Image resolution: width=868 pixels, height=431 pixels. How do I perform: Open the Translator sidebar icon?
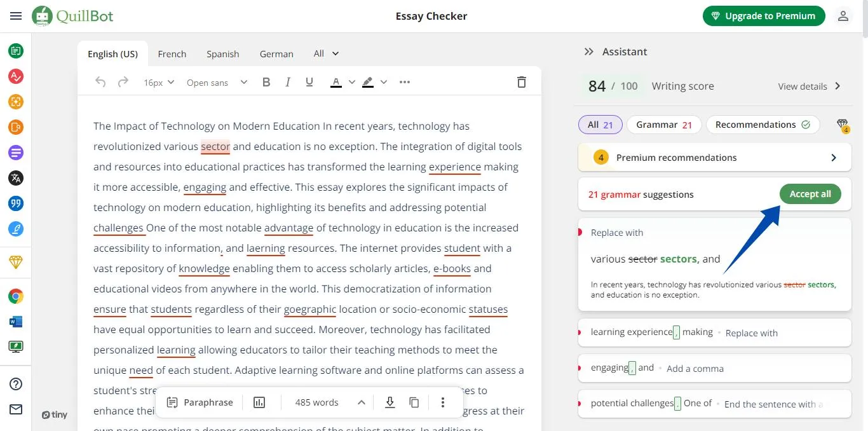(x=16, y=178)
